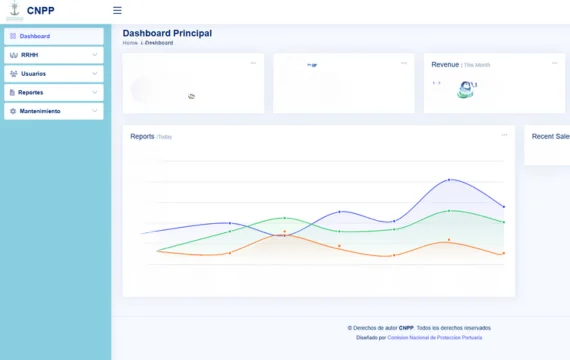This screenshot has width=570, height=360.
Task: Open the Revenue card's three-dot menu
Action: [x=554, y=63]
